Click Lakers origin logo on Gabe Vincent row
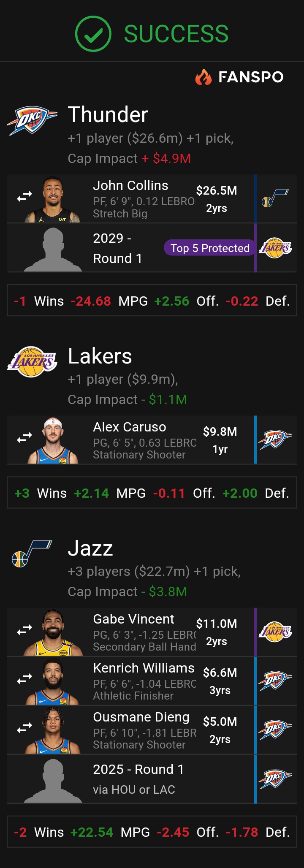Viewport: 304px width, 868px height. [x=275, y=632]
